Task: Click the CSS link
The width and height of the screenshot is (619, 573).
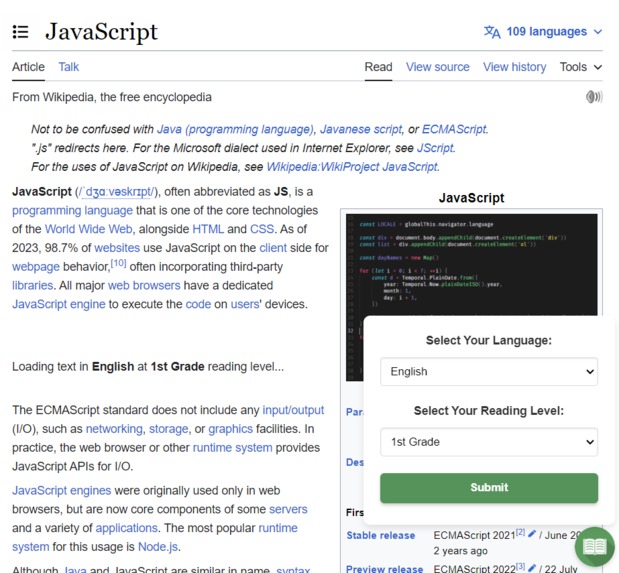Action: (x=262, y=229)
